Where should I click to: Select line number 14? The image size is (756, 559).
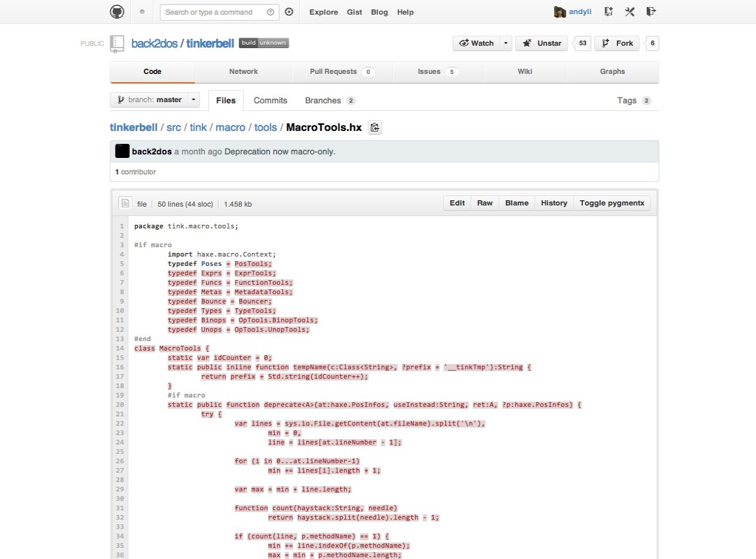tap(120, 348)
